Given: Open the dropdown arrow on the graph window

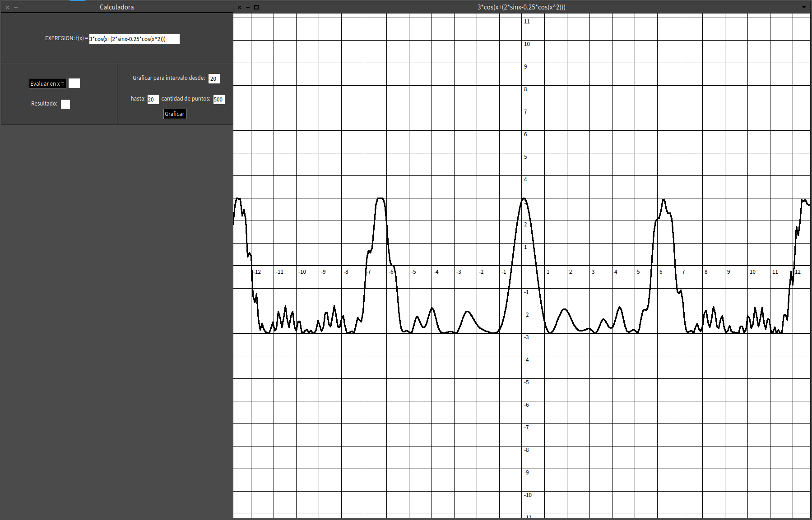Looking at the screenshot, I should (804, 7).
